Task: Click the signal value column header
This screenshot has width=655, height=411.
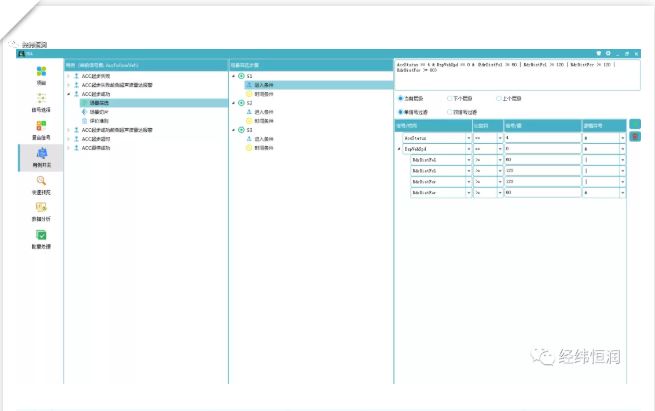Action: (x=543, y=125)
